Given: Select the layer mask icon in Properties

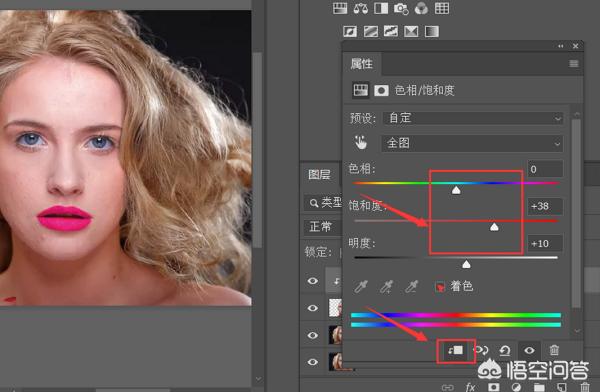Looking at the screenshot, I should pos(381,91).
